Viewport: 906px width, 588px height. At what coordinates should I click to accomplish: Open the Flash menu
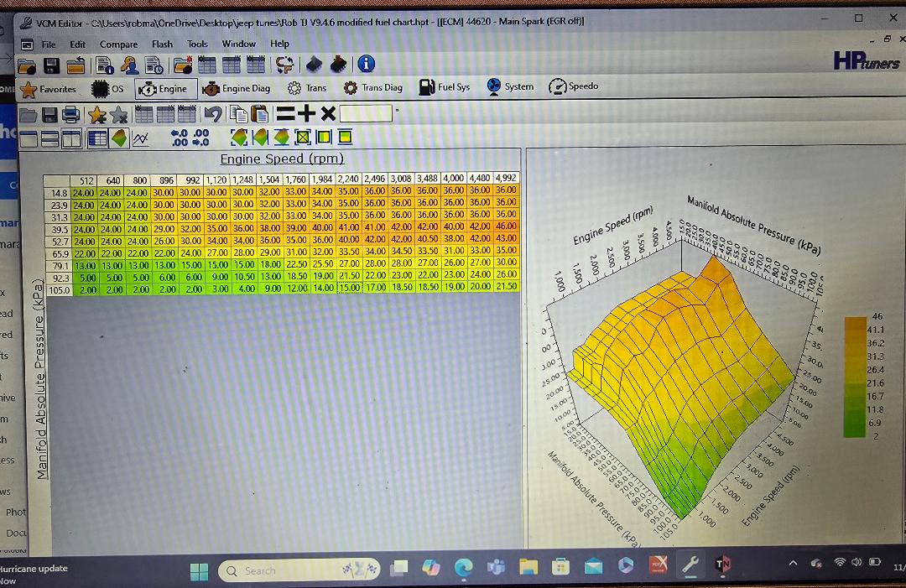click(x=162, y=44)
